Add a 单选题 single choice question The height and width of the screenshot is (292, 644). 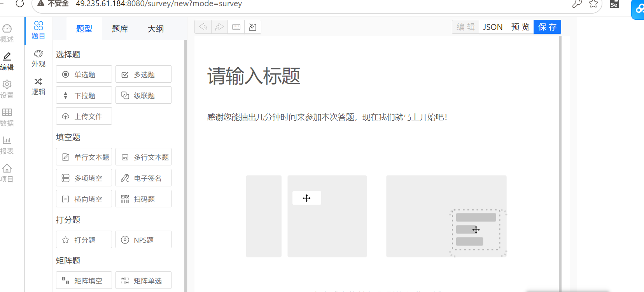pyautogui.click(x=84, y=74)
